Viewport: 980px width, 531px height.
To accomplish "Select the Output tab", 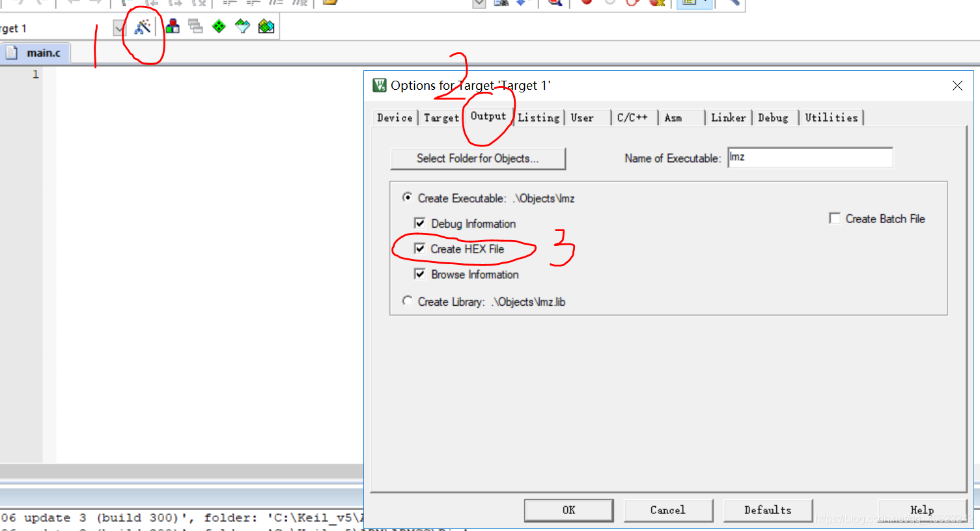I will click(x=488, y=116).
